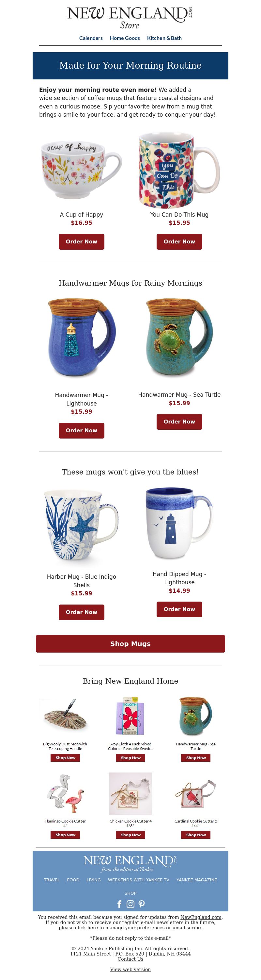Shop the Flamingo Cookie Cutter

click(65, 835)
